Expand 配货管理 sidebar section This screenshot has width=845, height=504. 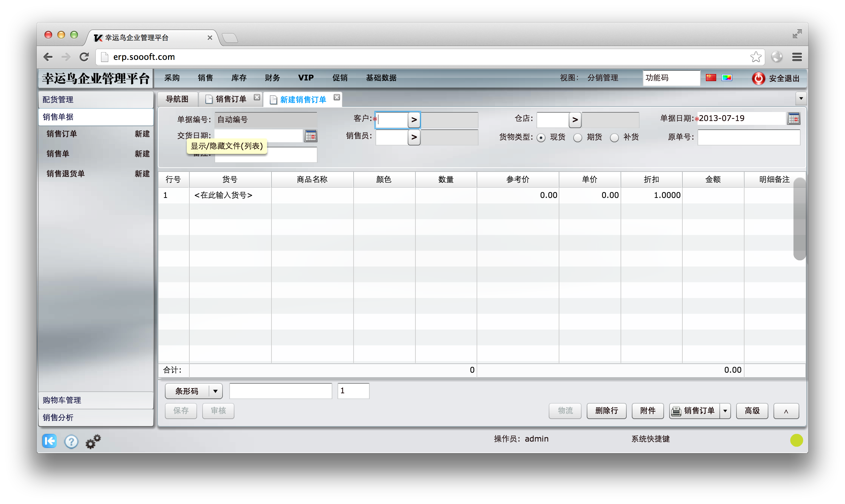coord(96,99)
